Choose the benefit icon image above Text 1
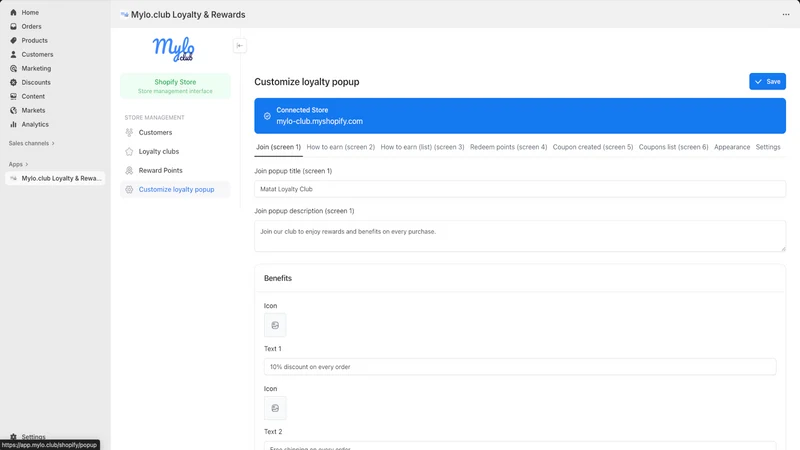The height and width of the screenshot is (450, 800). [275, 325]
